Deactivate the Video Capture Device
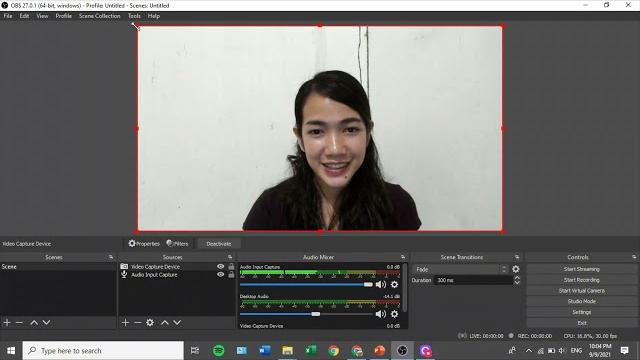The image size is (640, 360). pos(219,244)
